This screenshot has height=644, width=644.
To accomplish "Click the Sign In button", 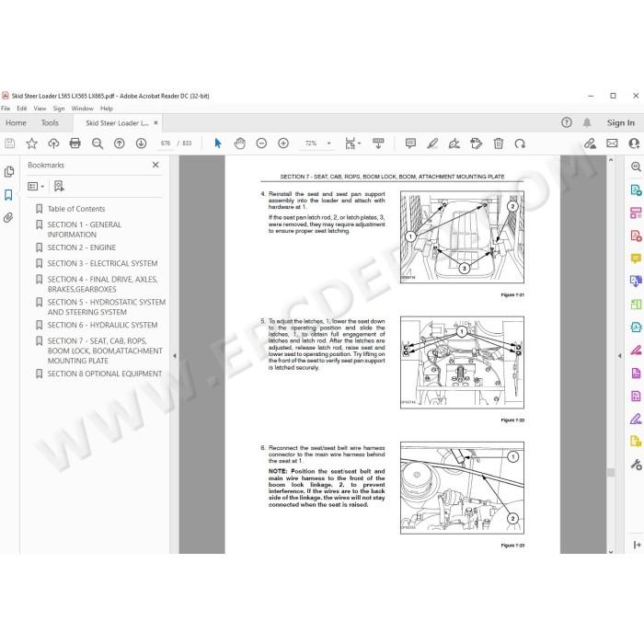I will click(x=621, y=122).
